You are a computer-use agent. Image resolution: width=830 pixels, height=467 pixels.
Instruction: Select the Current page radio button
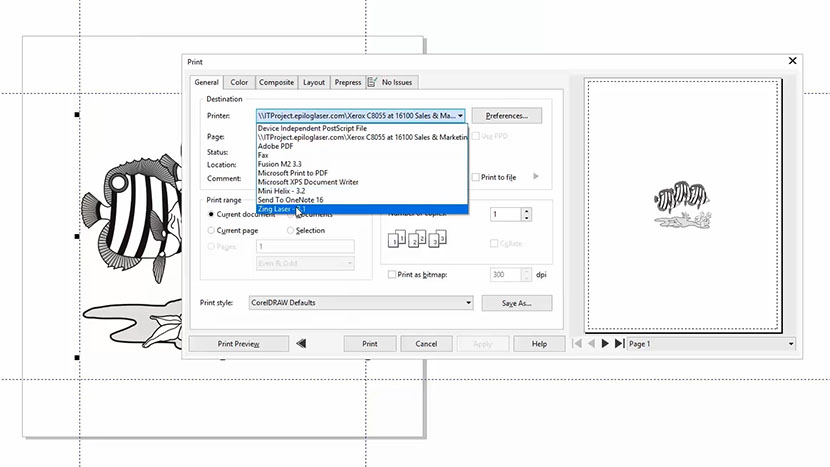(x=210, y=230)
